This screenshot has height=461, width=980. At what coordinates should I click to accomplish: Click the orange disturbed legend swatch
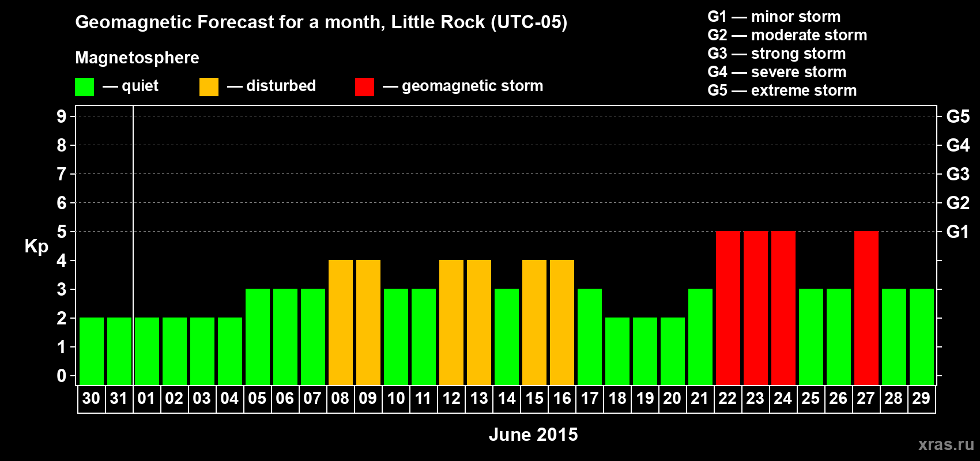(x=209, y=87)
